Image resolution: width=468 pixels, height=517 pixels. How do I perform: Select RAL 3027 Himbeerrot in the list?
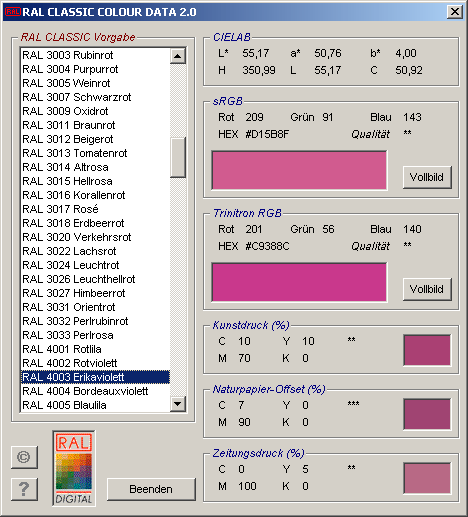pyautogui.click(x=95, y=293)
